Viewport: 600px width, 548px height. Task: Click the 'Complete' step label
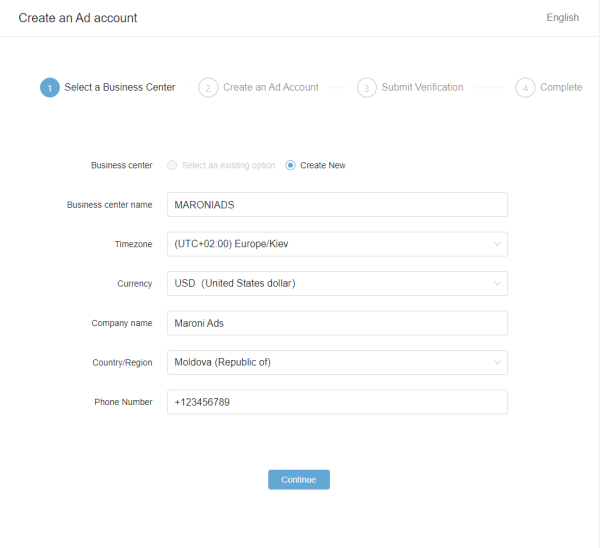pos(560,88)
